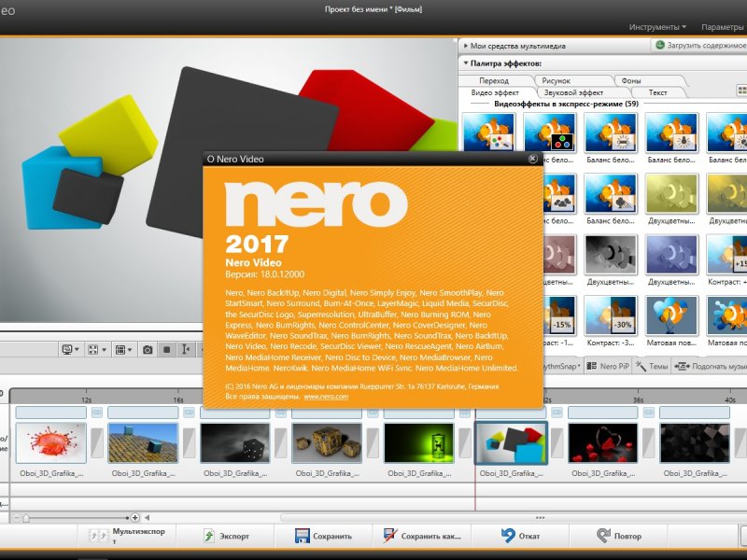This screenshot has height=560, width=747.
Task: Click transition slot after yellow tiles clip
Action: coord(189,442)
